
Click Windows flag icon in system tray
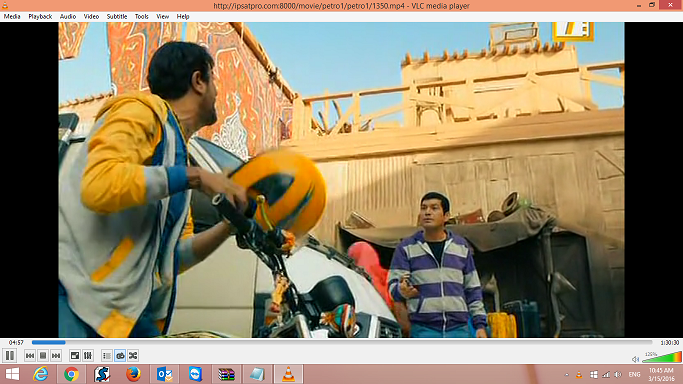pos(593,374)
